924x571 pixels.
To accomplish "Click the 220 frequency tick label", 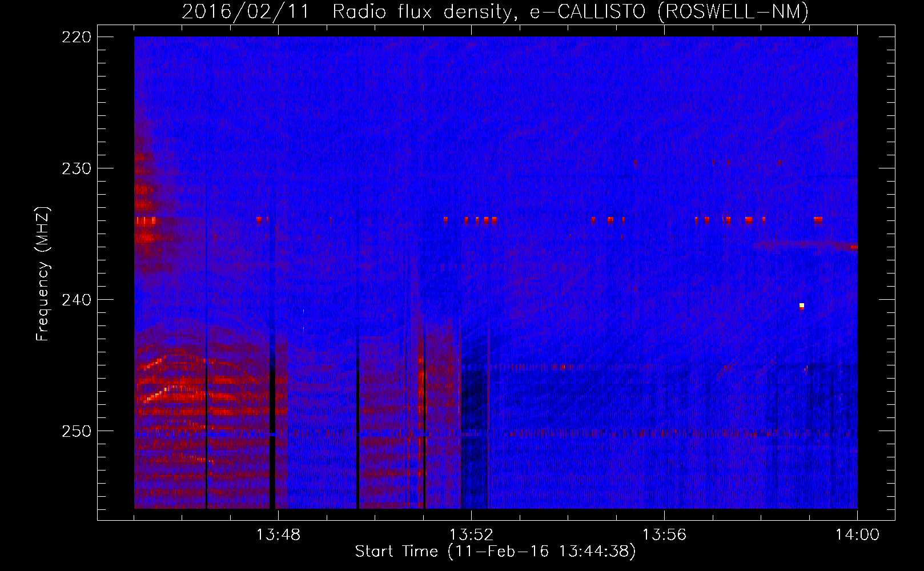I will tap(76, 38).
